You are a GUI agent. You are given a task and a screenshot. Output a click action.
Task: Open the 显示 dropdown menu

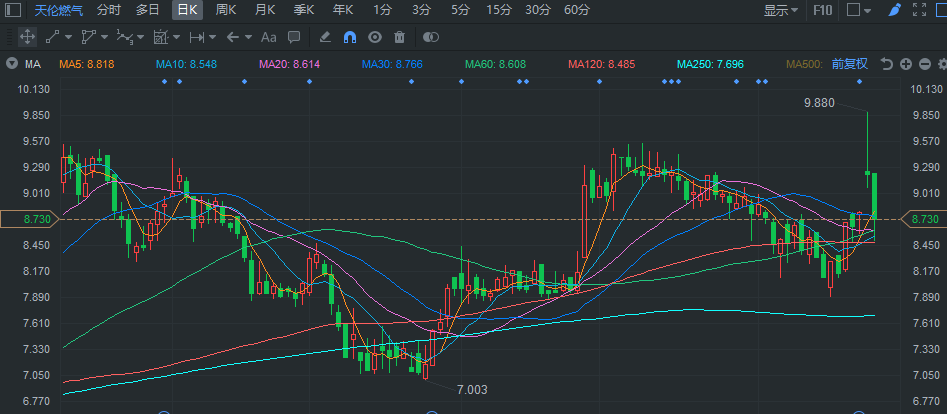(781, 10)
